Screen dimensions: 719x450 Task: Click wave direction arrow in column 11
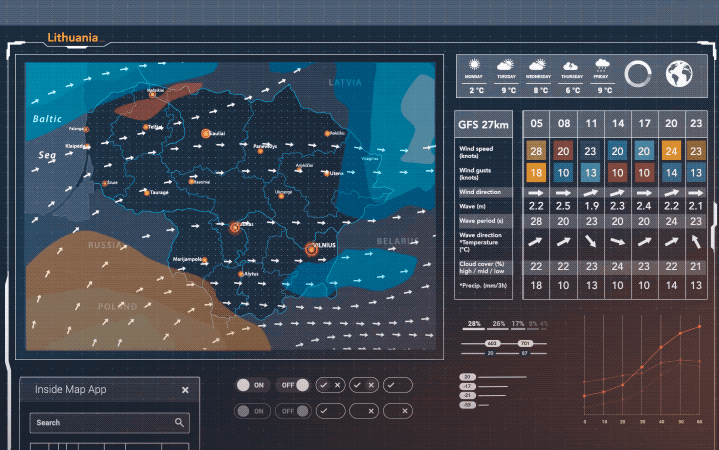(x=591, y=241)
